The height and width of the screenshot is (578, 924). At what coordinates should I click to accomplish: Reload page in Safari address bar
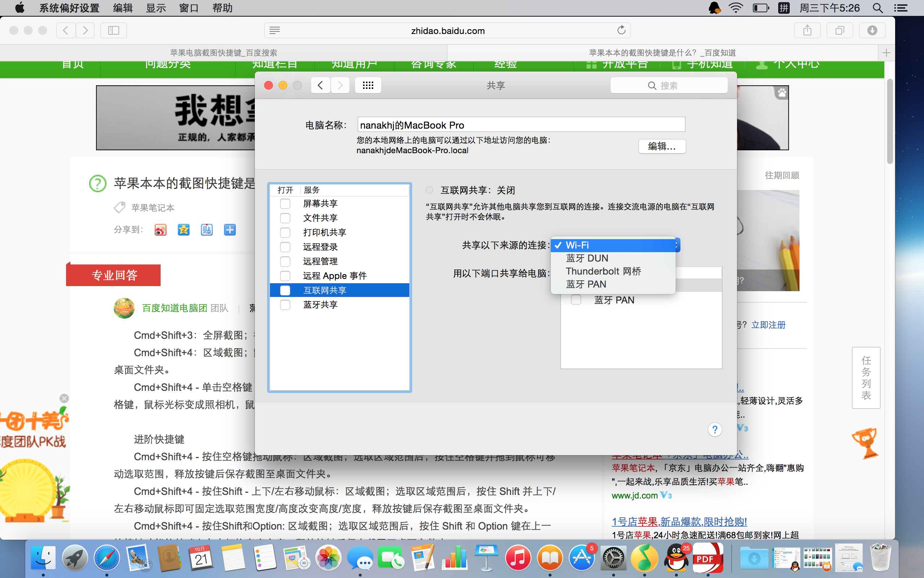point(621,30)
